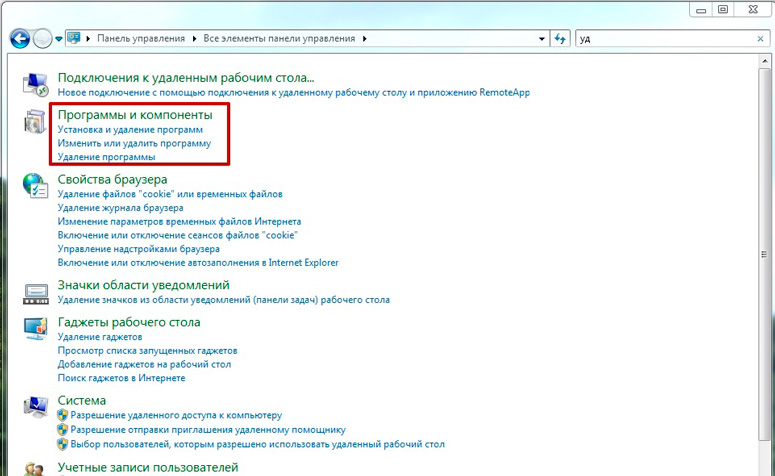Image resolution: width=775 pixels, height=476 pixels.
Task: Minimize the Control Panel window
Action: [x=701, y=10]
